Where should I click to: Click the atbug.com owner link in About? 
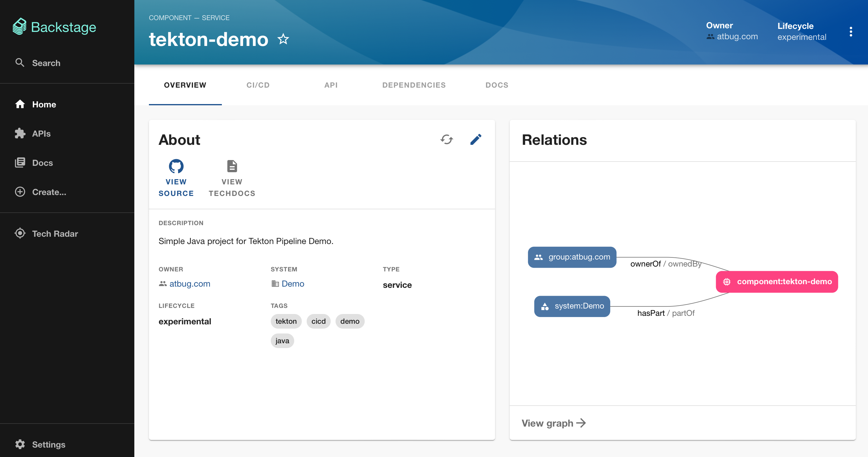(x=189, y=284)
